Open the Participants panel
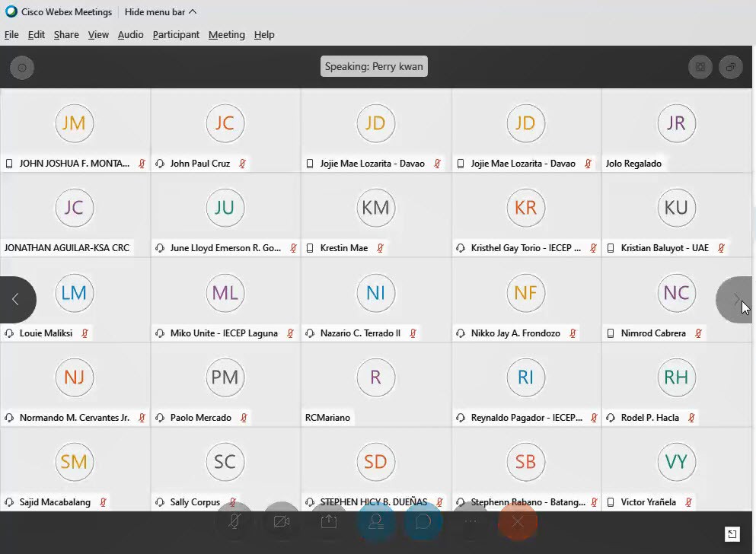The width and height of the screenshot is (756, 554). click(376, 521)
